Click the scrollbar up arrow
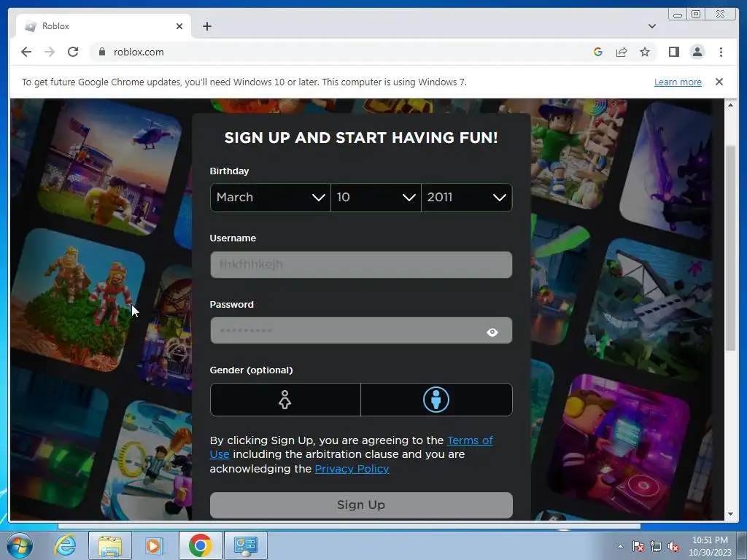The image size is (747, 560). coord(730,105)
